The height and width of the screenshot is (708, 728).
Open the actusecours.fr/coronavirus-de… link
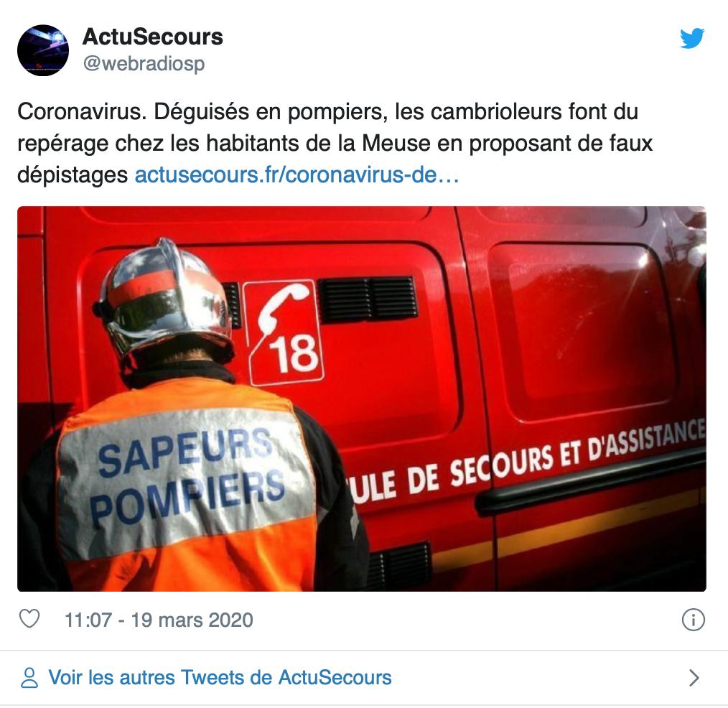point(297,175)
